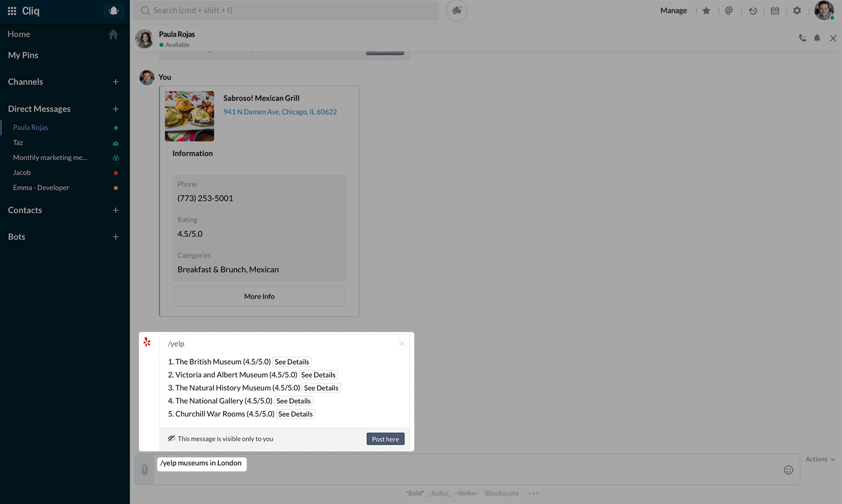Open the apps grid icon beside Cliq
The width and height of the screenshot is (842, 504).
[12, 11]
